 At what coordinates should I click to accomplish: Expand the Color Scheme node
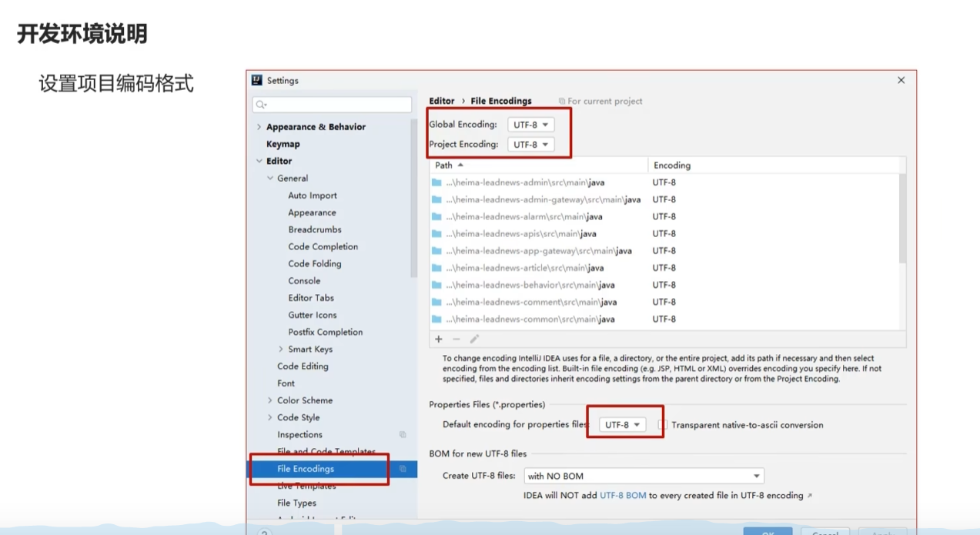coord(270,400)
